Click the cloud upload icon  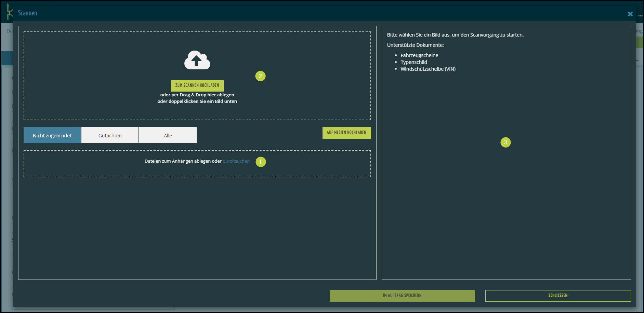pyautogui.click(x=197, y=60)
